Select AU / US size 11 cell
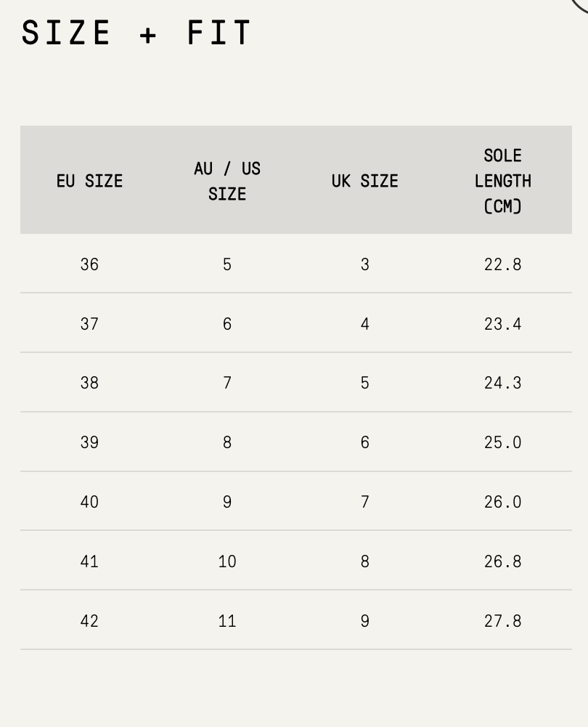588x727 pixels. point(227,621)
